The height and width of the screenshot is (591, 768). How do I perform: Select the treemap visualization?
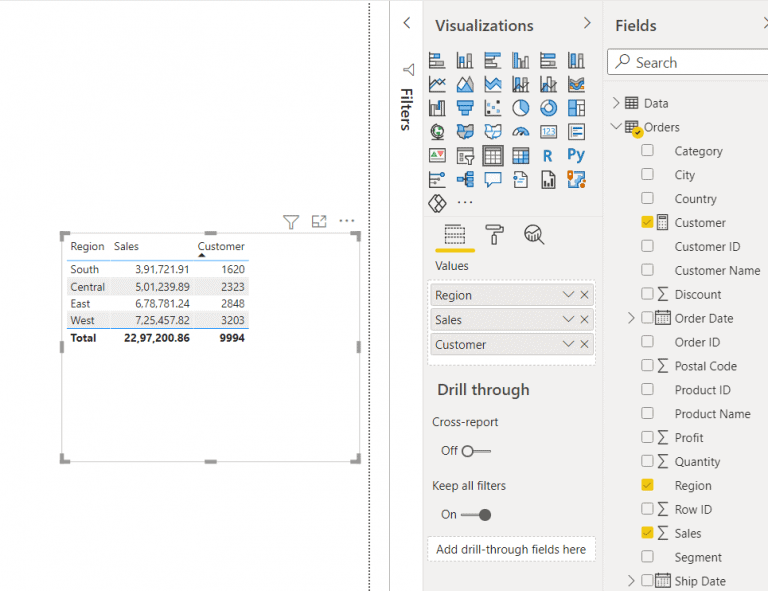576,108
